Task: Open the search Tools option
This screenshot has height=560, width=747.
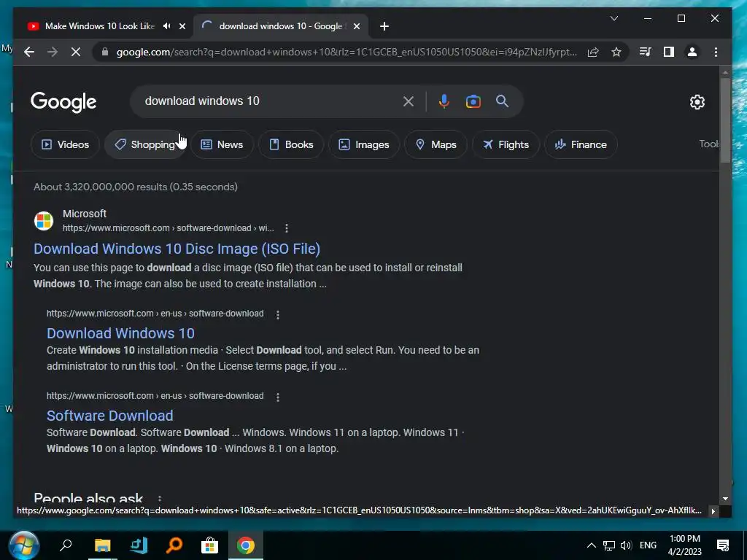Action: [x=709, y=144]
